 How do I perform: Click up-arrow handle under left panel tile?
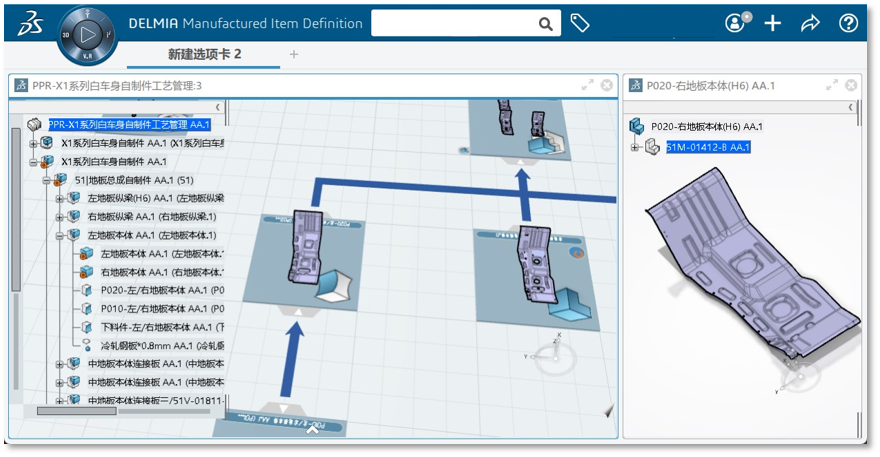(298, 312)
